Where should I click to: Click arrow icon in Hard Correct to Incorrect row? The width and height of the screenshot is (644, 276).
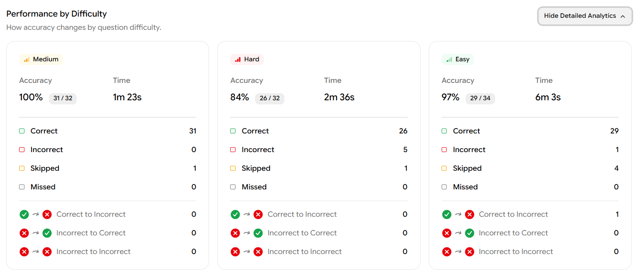(x=247, y=214)
